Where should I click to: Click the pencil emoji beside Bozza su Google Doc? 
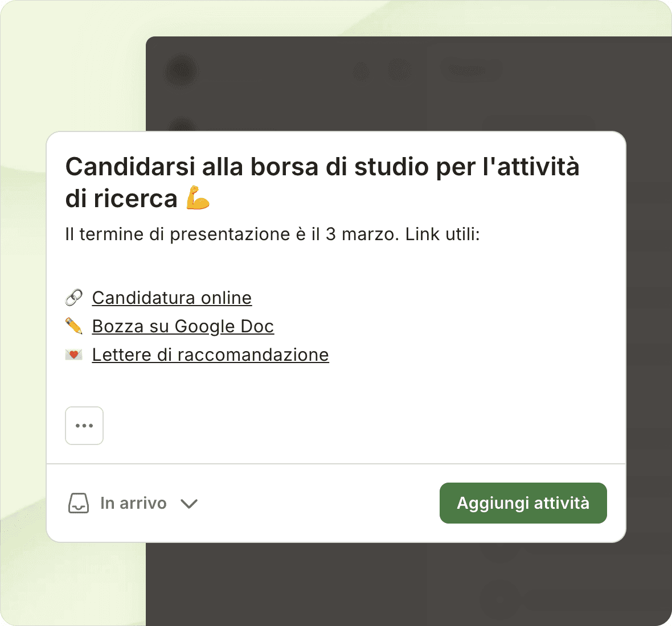coord(73,326)
